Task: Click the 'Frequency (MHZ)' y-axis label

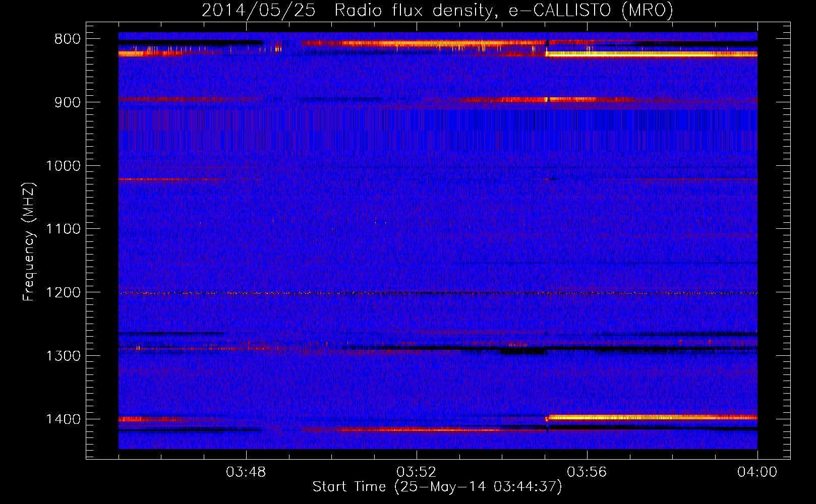Action: tap(29, 242)
